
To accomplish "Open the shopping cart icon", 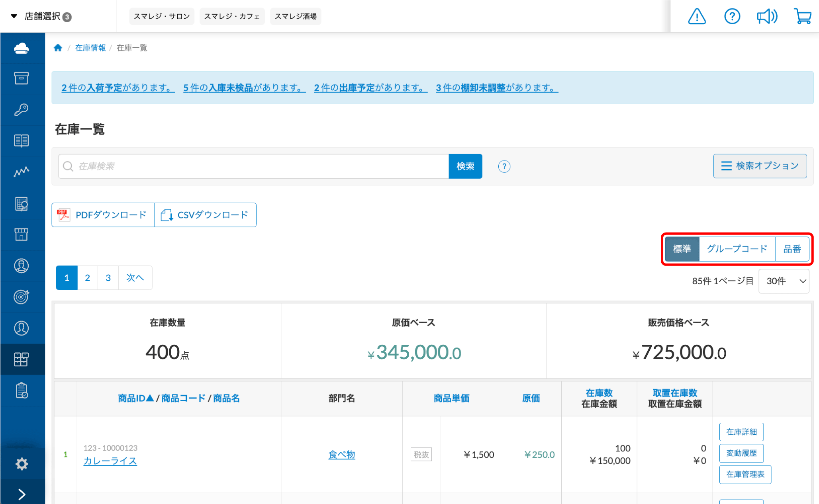I will [x=803, y=16].
